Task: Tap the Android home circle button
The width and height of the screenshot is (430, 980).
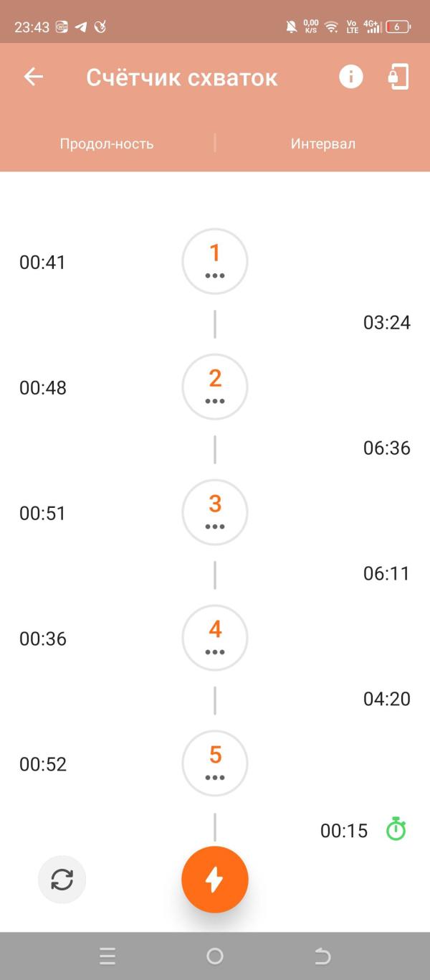Action: [215, 956]
